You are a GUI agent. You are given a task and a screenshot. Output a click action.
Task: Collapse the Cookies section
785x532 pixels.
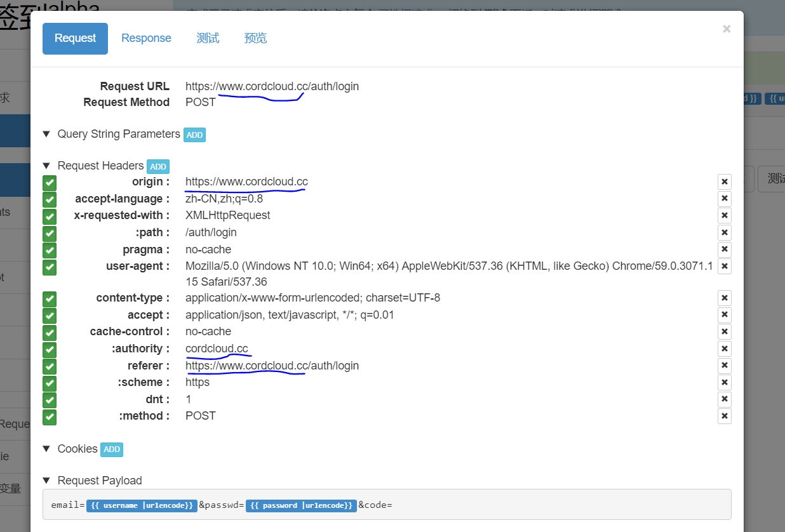coord(46,449)
